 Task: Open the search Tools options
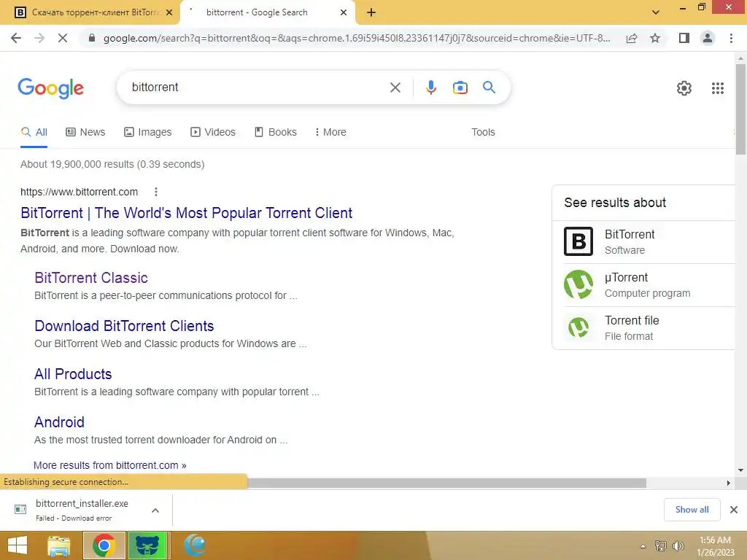(x=483, y=133)
